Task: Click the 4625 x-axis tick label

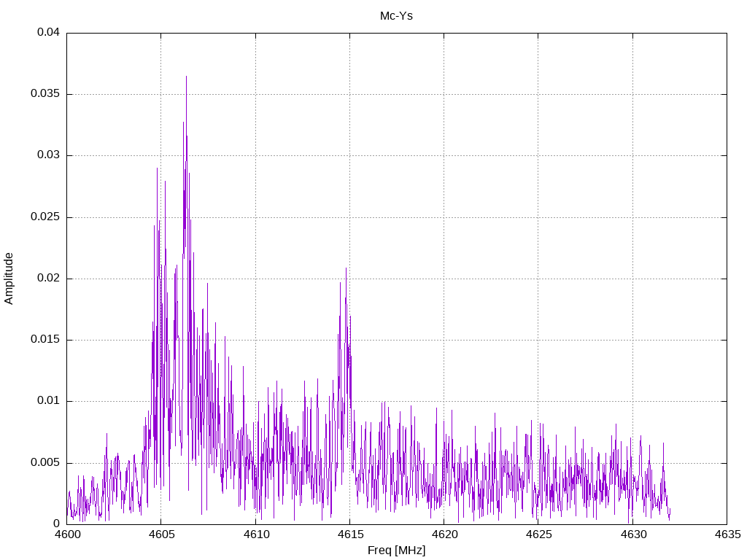Action: point(538,534)
